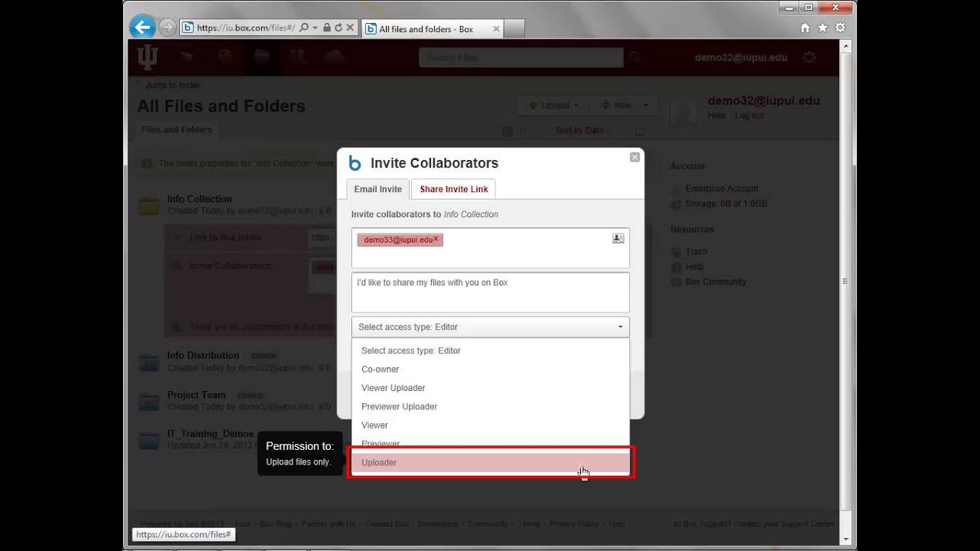This screenshot has width=980, height=551.
Task: Open the browser Tools gear icon
Action: (840, 28)
